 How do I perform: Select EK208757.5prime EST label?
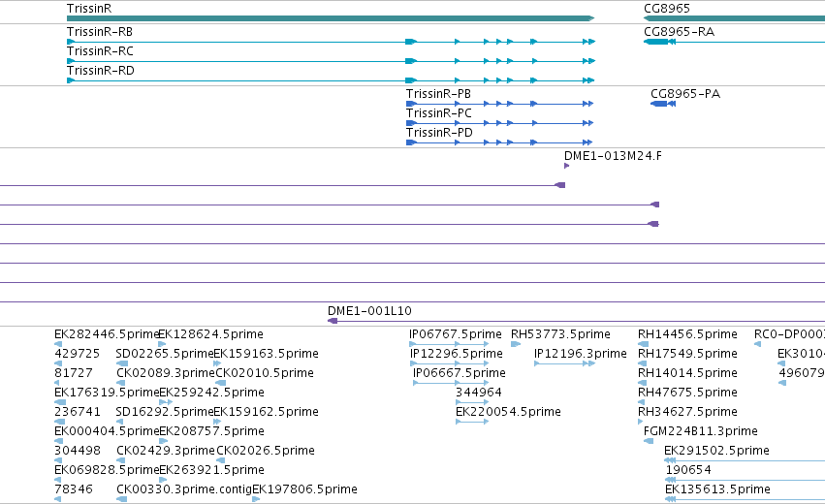tap(211, 431)
